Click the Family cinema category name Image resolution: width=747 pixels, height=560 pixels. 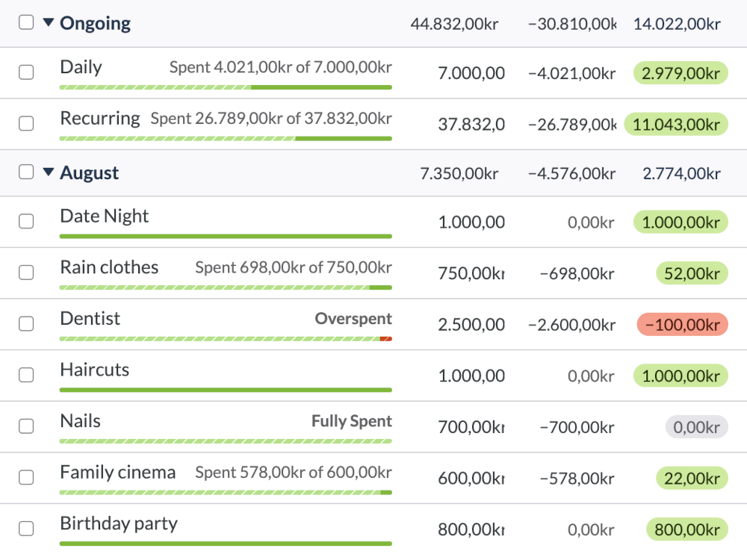(117, 472)
